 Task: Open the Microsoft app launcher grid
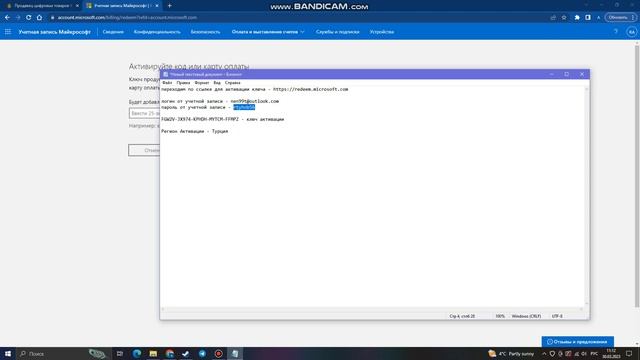tap(8, 32)
